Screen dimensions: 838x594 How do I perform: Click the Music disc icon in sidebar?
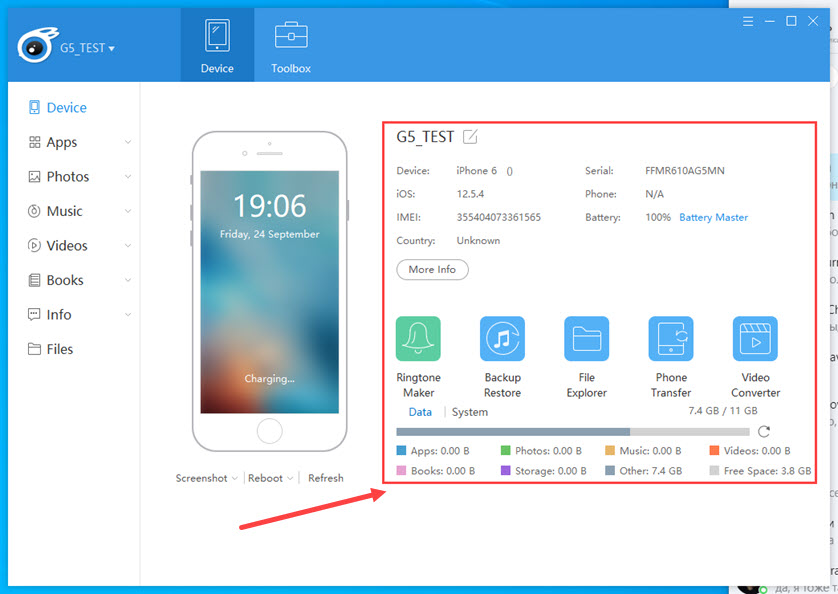click(34, 211)
